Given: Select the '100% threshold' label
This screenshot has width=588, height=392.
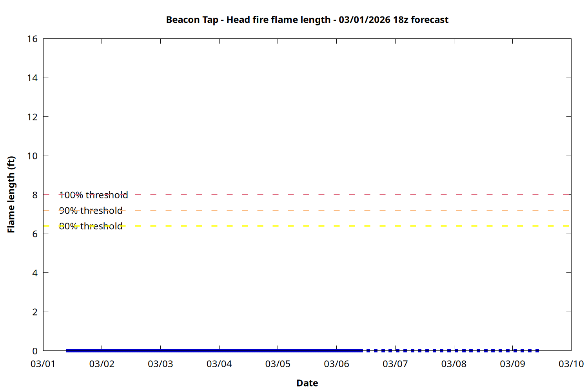Looking at the screenshot, I should click(93, 195).
